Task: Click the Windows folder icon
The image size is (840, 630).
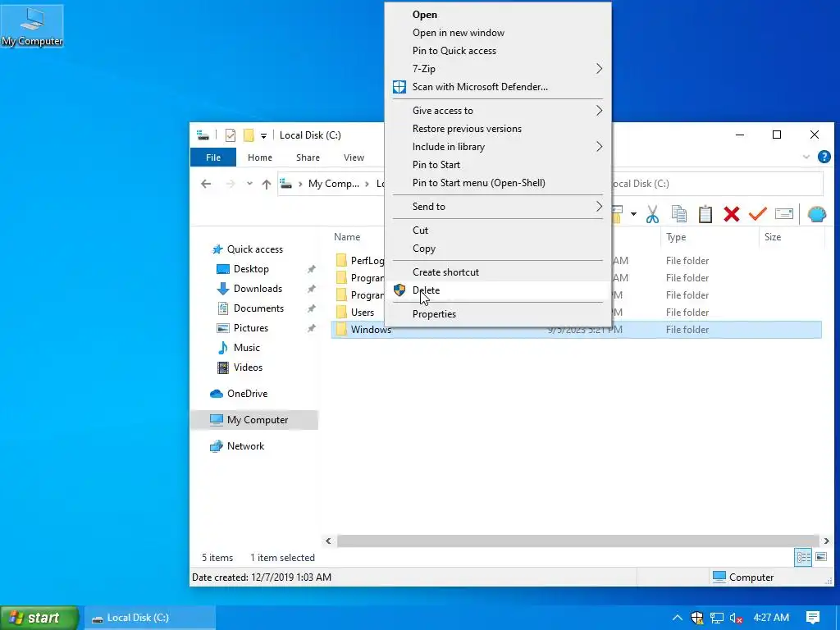Action: 341,330
